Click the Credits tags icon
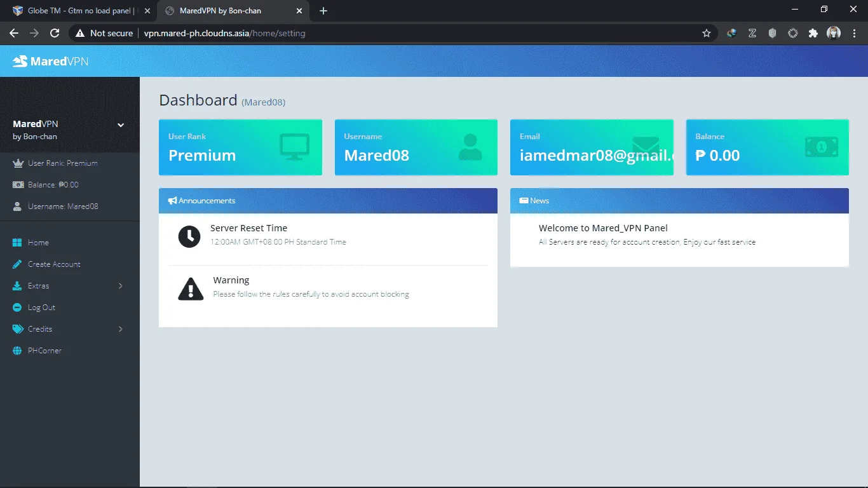The height and width of the screenshot is (488, 868). (x=18, y=329)
